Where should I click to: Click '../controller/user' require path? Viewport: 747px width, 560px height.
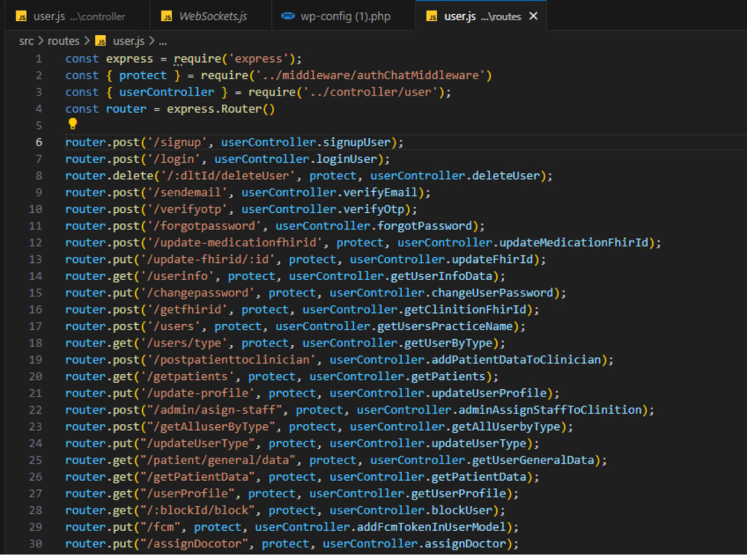(370, 93)
